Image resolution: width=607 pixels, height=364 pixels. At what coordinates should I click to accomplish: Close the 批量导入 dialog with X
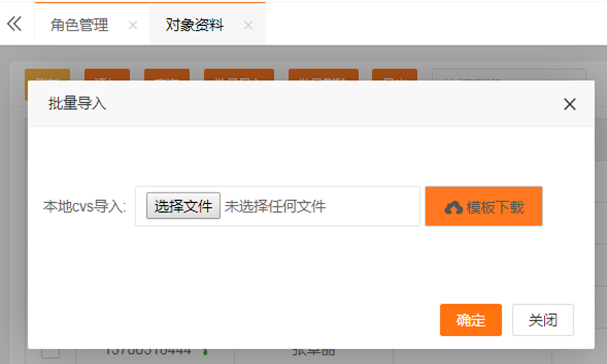pos(570,104)
